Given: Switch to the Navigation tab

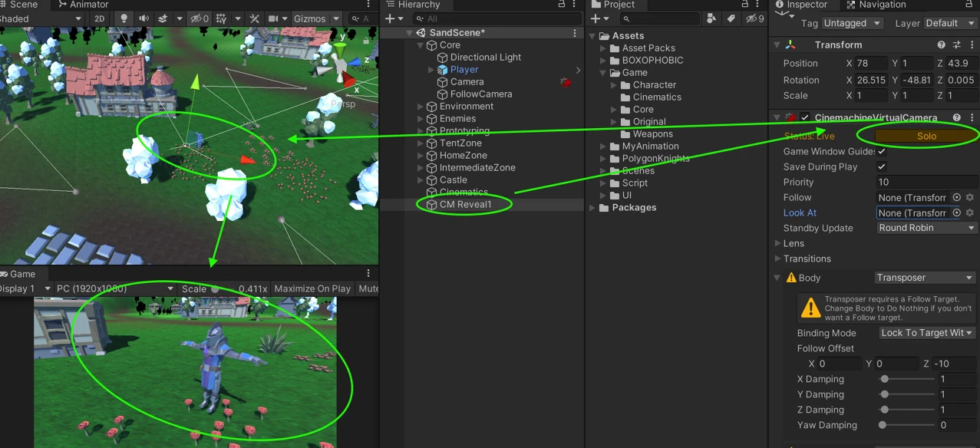Looking at the screenshot, I should pyautogui.click(x=876, y=5).
